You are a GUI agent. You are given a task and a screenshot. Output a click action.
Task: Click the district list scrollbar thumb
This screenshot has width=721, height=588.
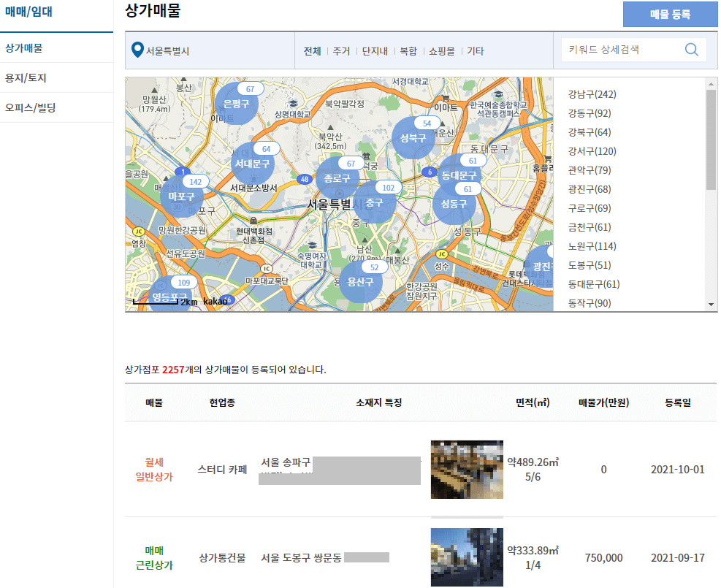[x=711, y=140]
